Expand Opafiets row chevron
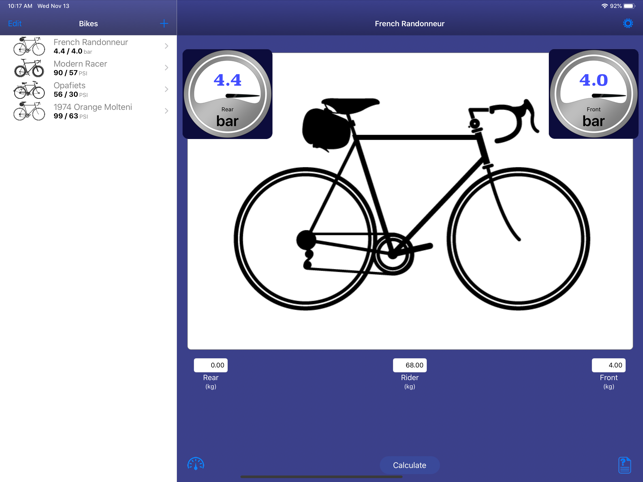The width and height of the screenshot is (643, 482). point(166,89)
